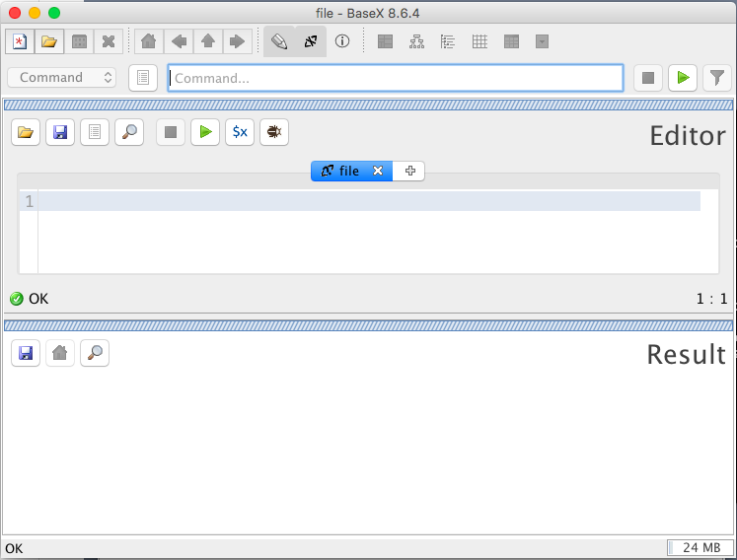The height and width of the screenshot is (560, 737).
Task: Open a file in the Editor panel
Action: point(26,132)
